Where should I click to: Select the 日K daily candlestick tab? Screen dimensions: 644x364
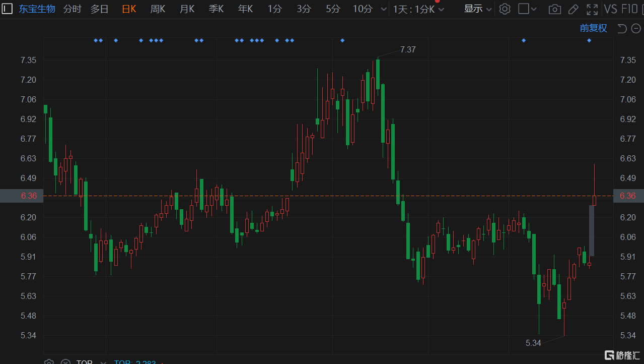point(129,9)
